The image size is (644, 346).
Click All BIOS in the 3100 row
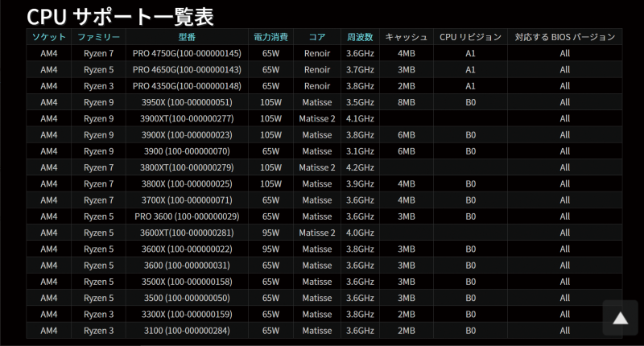coord(565,331)
